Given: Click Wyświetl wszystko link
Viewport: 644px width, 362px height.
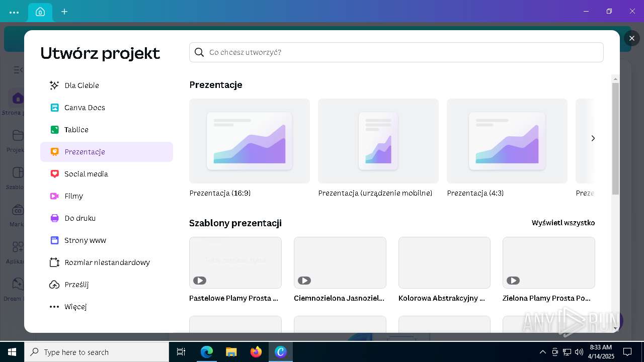Looking at the screenshot, I should (x=563, y=223).
